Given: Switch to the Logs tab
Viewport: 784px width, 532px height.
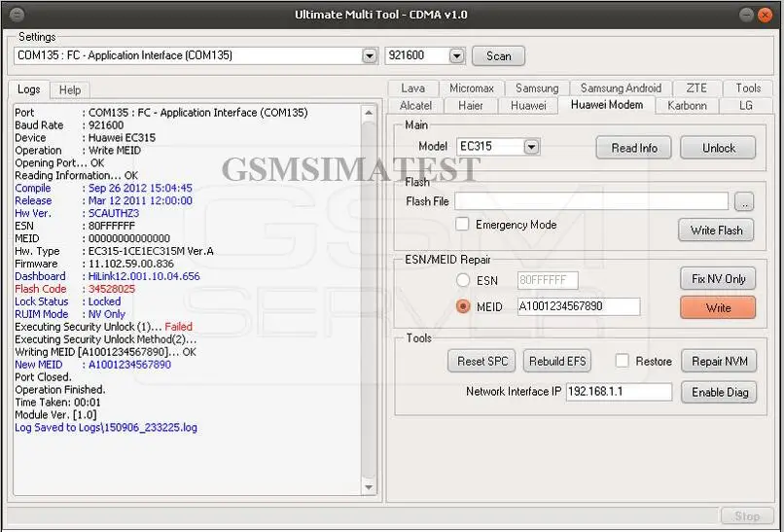Looking at the screenshot, I should pyautogui.click(x=28, y=89).
